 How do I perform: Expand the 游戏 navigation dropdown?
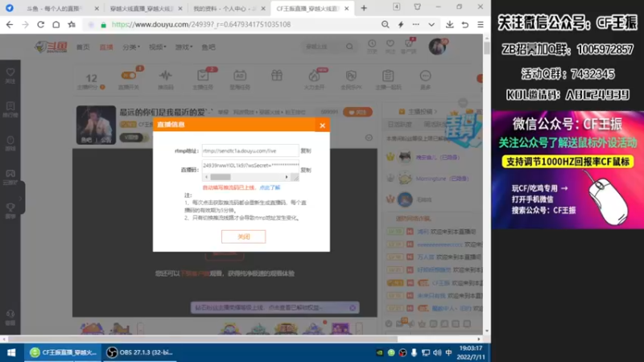click(x=184, y=47)
